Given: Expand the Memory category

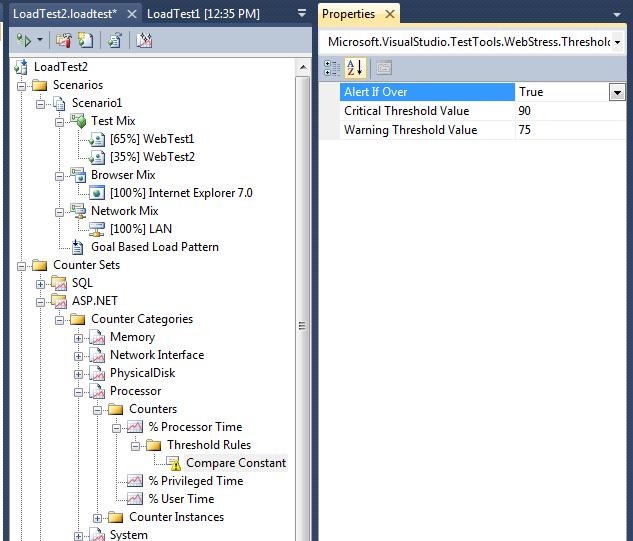Looking at the screenshot, I should point(78,338).
